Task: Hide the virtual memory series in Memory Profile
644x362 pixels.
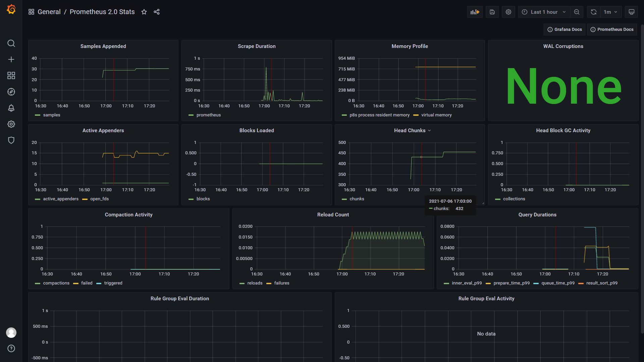Action: (436, 115)
